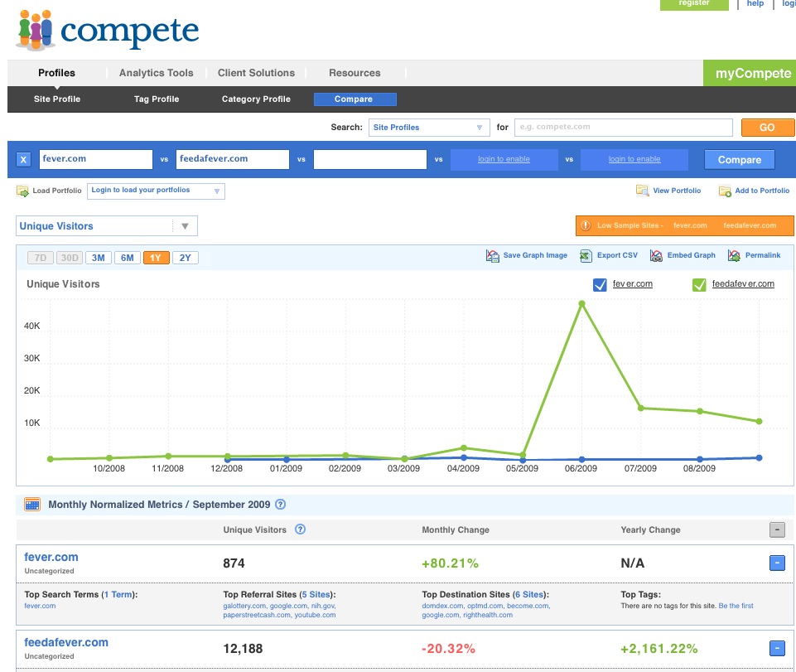The image size is (796, 672).
Task: Click the feedafever.com June 2009 peak point
Action: (581, 304)
